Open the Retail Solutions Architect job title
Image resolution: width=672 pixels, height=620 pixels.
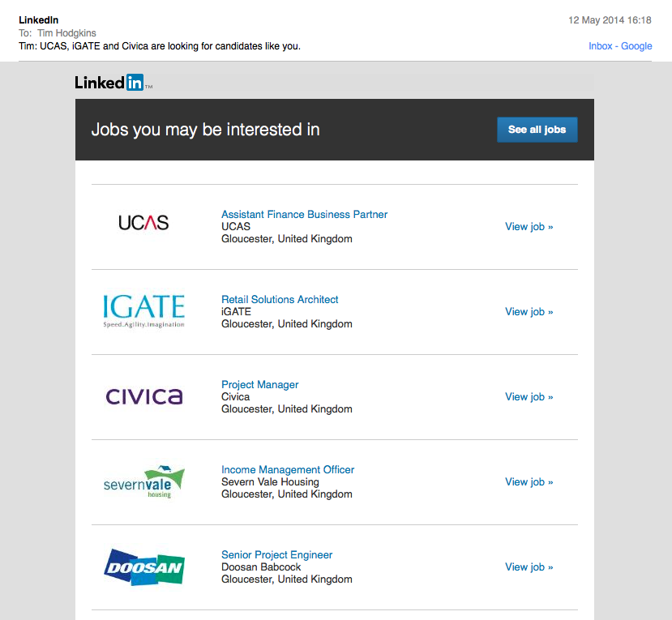coord(280,300)
